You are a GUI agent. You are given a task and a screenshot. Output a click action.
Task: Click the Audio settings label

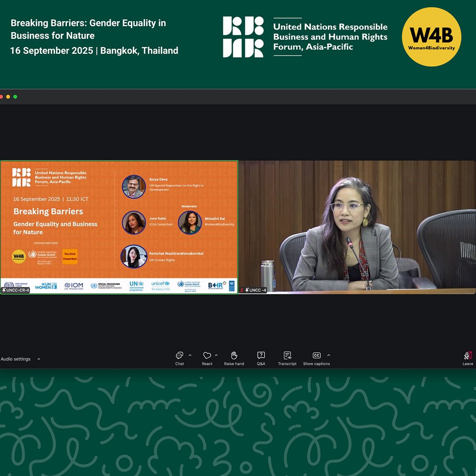pos(16,359)
